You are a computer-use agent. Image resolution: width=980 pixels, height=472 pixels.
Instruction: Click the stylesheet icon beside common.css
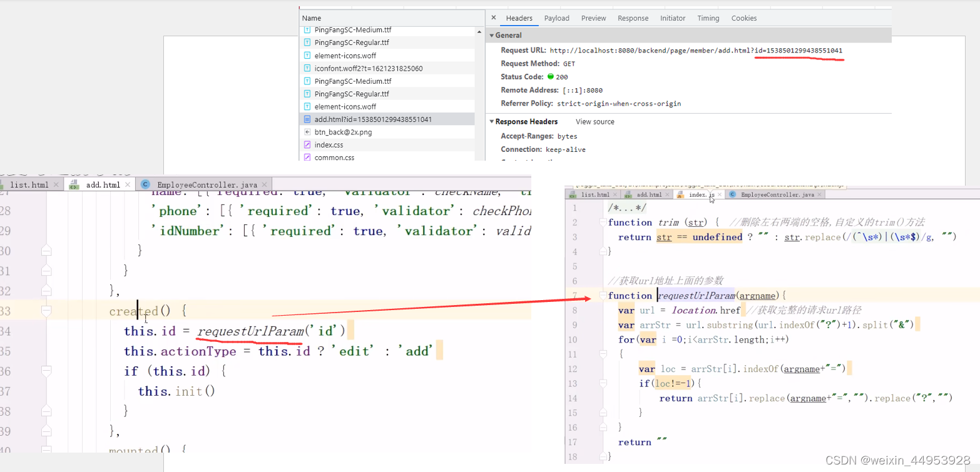pos(307,158)
